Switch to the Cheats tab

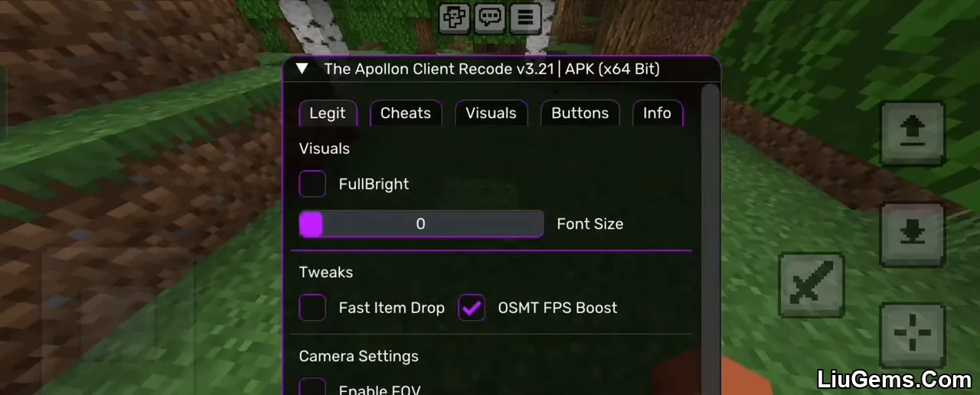click(406, 113)
